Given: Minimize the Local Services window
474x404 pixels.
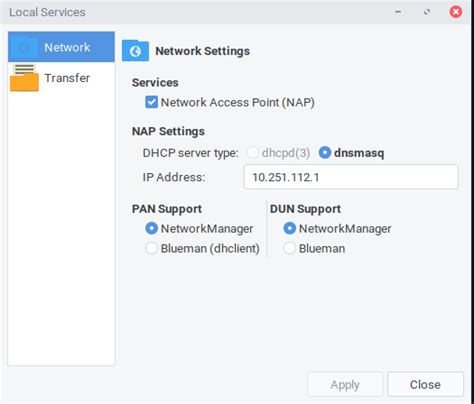Looking at the screenshot, I should [398, 12].
